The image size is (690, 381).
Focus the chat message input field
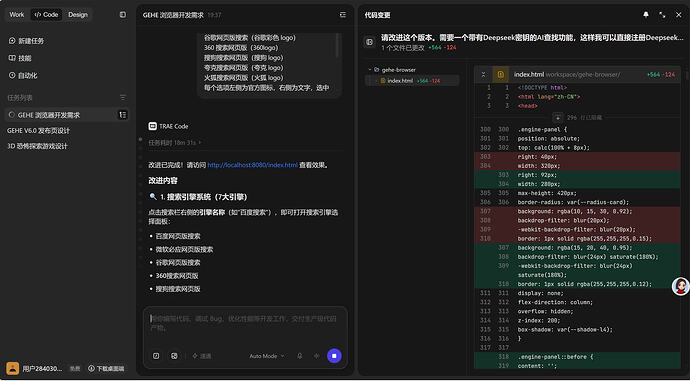tap(245, 323)
